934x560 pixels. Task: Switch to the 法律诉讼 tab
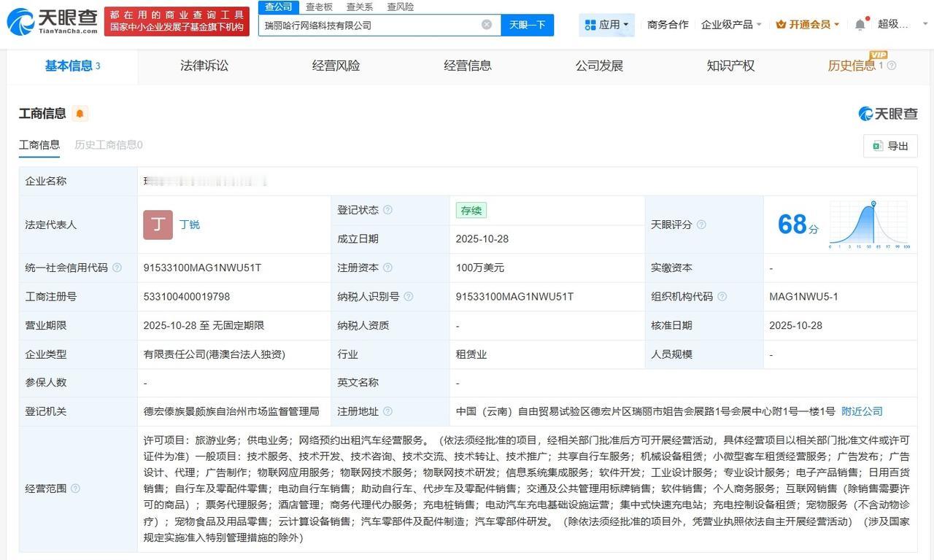(204, 66)
